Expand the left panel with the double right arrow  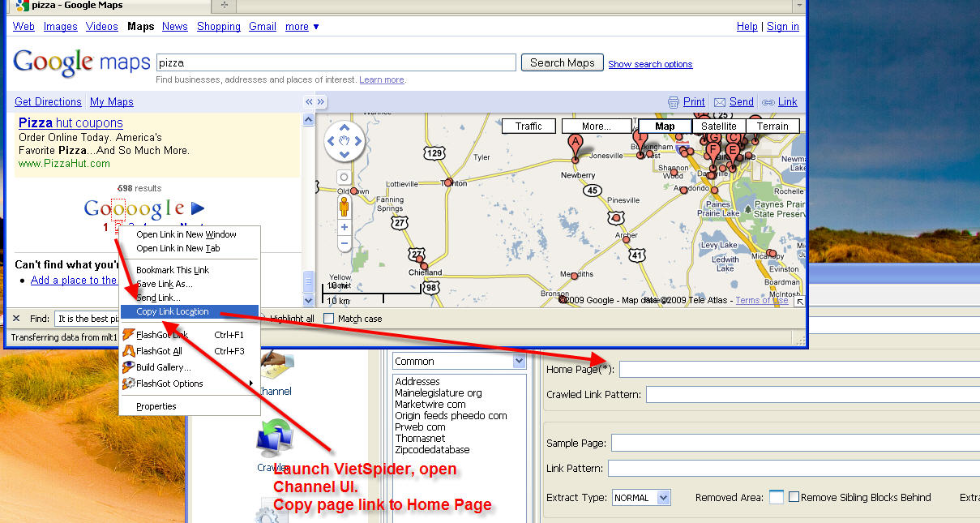pos(321,101)
